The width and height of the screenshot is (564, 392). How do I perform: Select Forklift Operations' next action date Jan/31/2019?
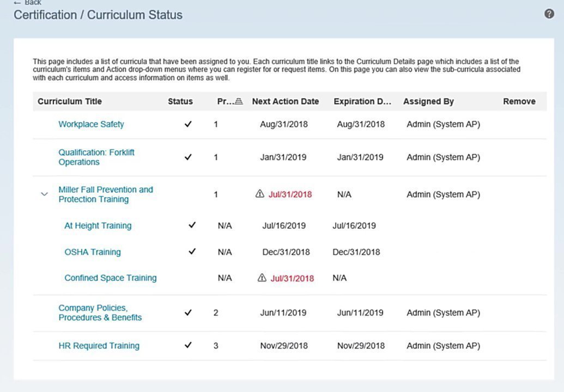click(283, 157)
